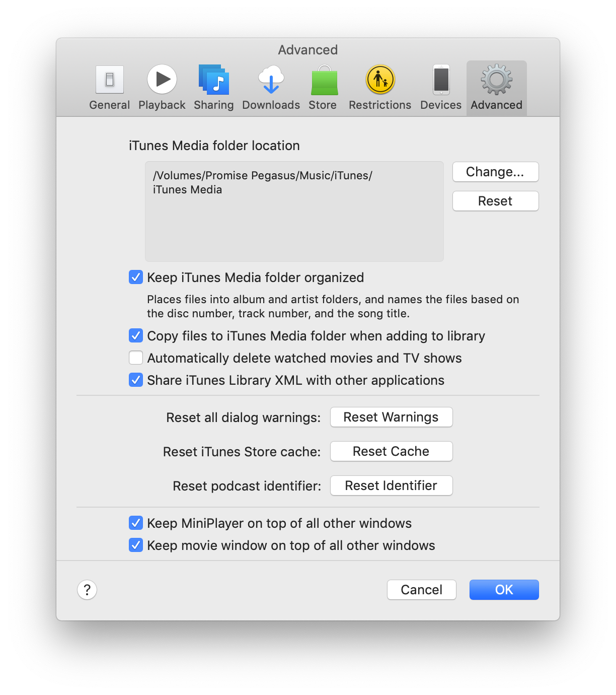Click the Reset Warnings button
Viewport: 616px width, 695px height.
392,417
